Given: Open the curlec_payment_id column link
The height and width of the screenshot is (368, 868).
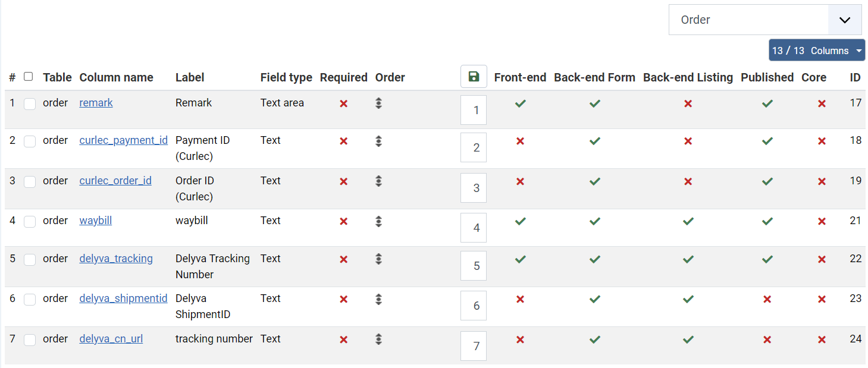Looking at the screenshot, I should (123, 140).
